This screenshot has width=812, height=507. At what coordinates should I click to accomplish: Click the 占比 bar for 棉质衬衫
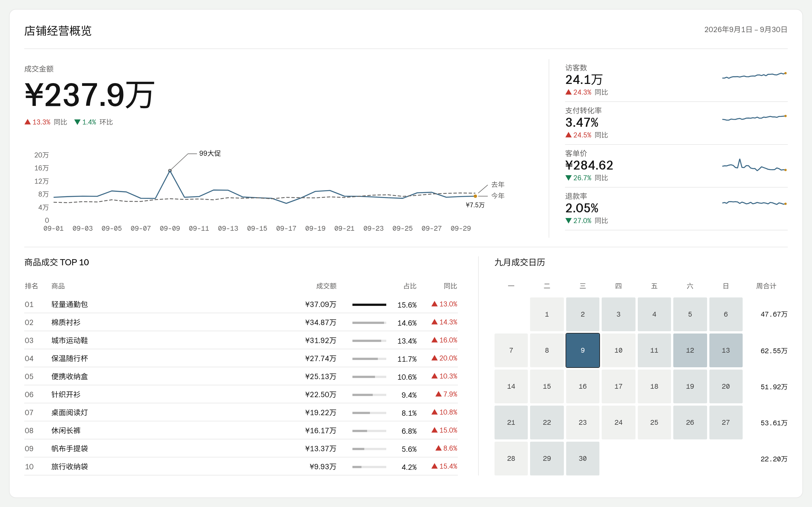[369, 323]
